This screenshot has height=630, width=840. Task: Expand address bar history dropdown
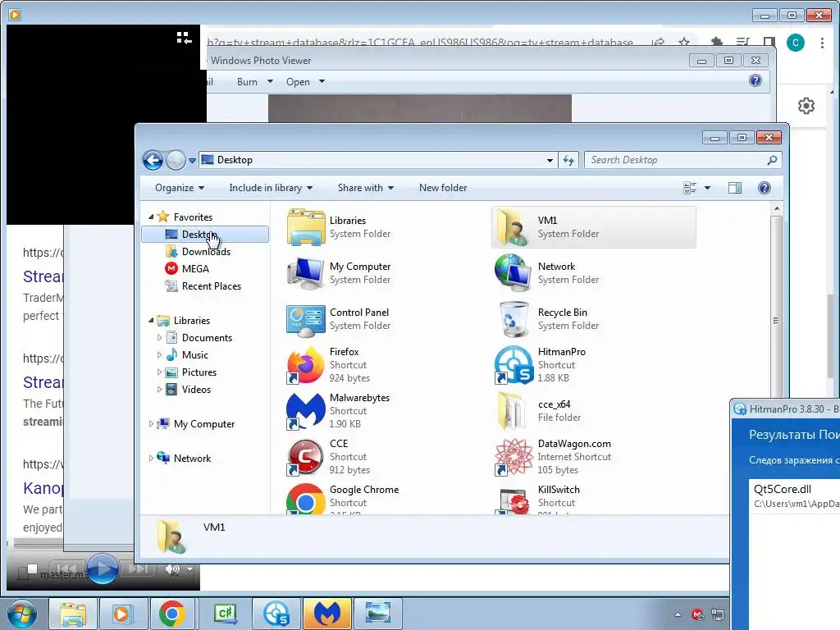(x=550, y=160)
